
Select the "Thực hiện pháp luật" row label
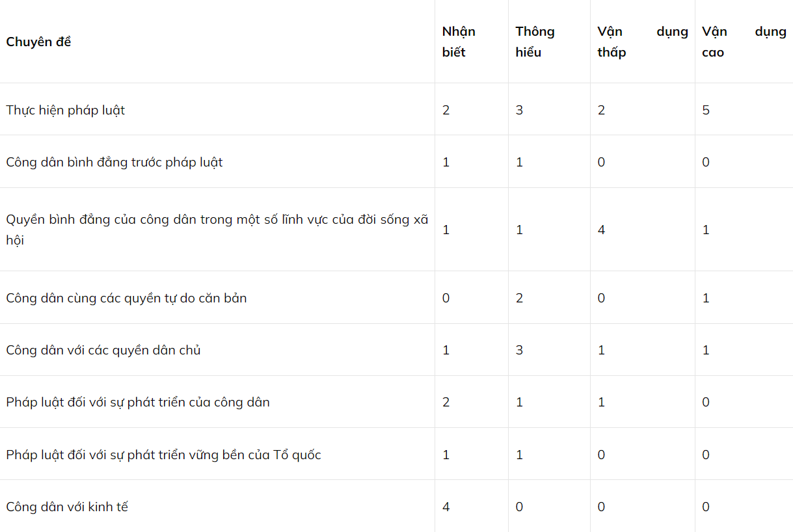pos(65,110)
